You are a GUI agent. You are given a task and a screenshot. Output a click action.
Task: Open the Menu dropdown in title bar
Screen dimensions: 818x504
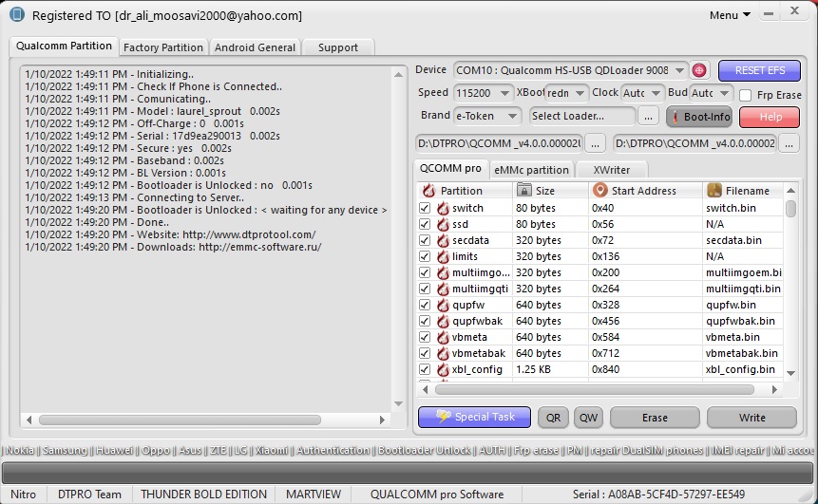click(730, 15)
